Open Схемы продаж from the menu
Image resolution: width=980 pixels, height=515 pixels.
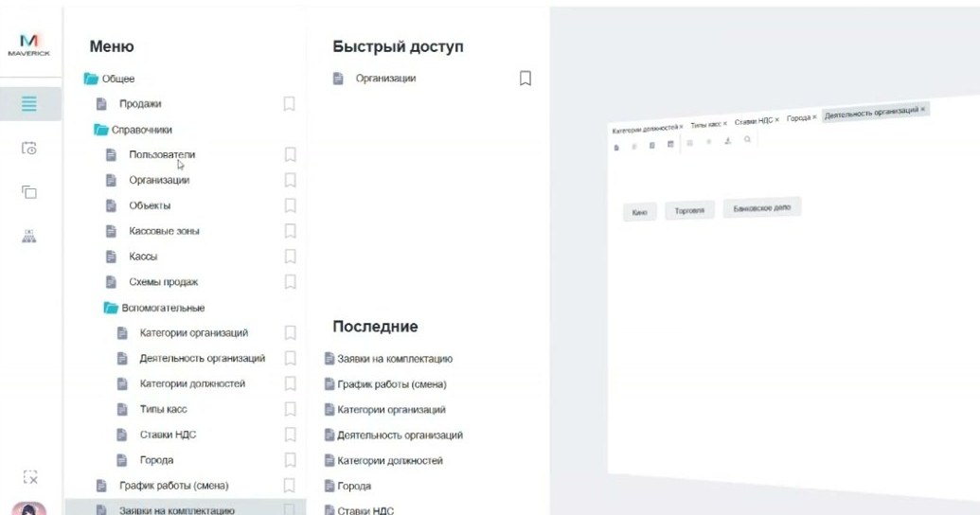click(x=163, y=282)
